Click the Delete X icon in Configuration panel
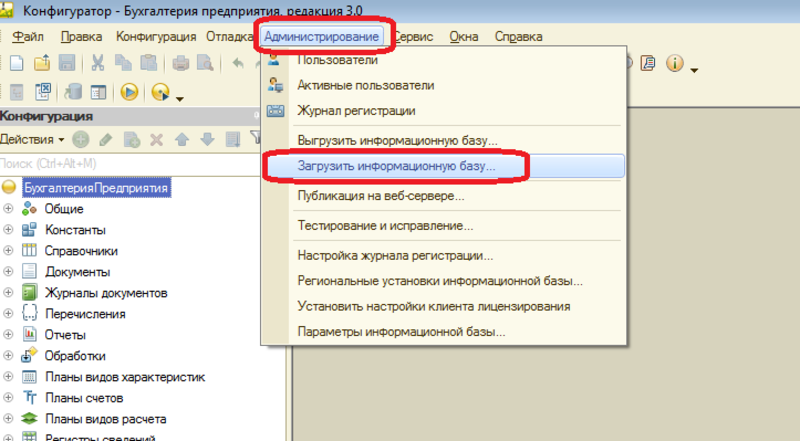 (156, 139)
